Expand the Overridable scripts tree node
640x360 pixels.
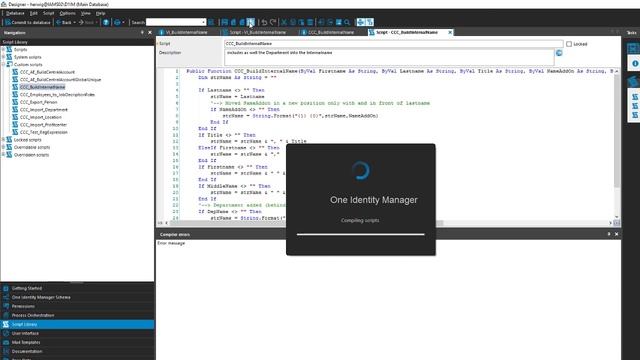click(3, 147)
